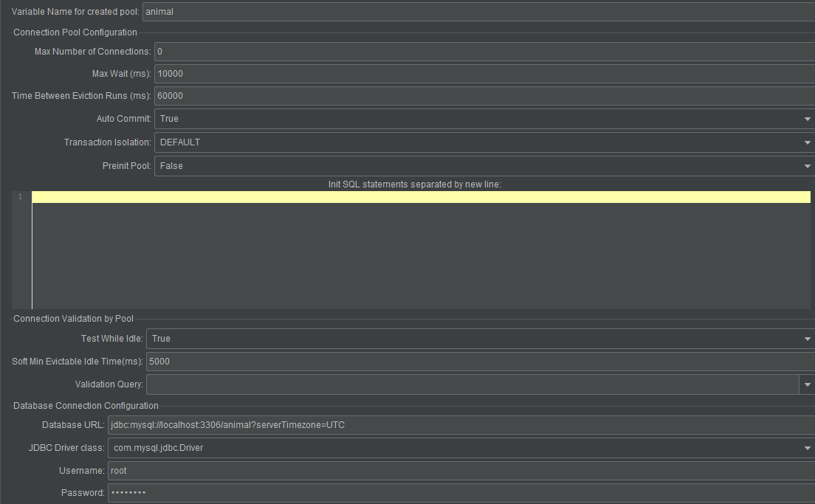Click the Transaction Isolation label

click(x=108, y=142)
